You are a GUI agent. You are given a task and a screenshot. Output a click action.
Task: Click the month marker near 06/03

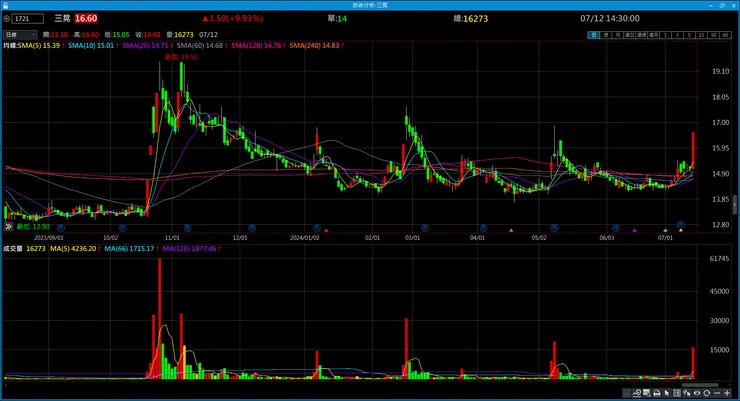616,228
